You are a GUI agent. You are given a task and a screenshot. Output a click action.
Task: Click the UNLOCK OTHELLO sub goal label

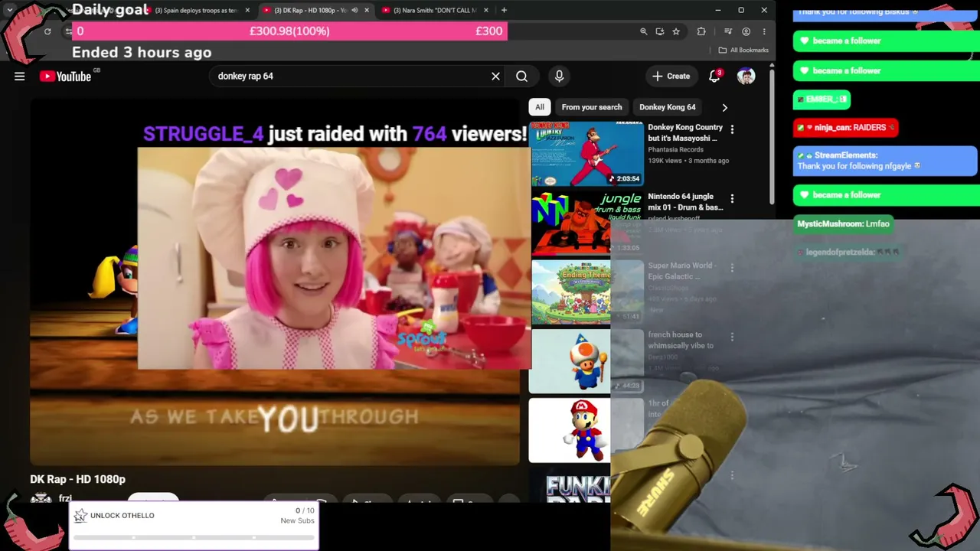coord(122,516)
